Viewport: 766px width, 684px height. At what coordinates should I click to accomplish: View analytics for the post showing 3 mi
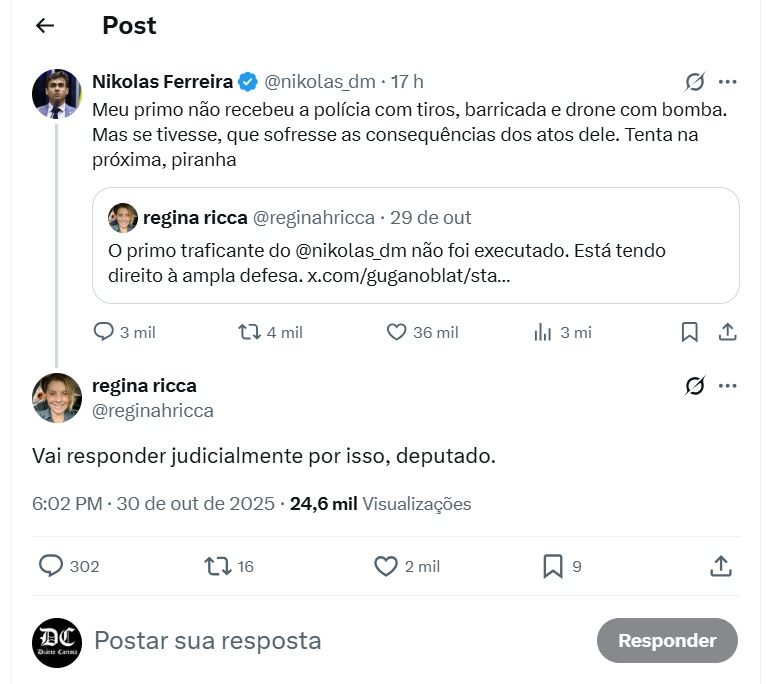click(562, 332)
